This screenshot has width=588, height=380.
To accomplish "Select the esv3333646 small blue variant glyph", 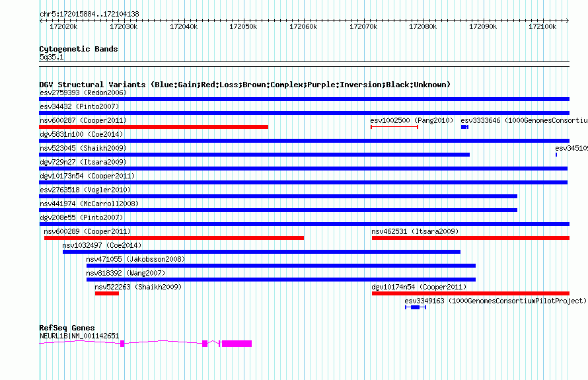I will 464,127.
